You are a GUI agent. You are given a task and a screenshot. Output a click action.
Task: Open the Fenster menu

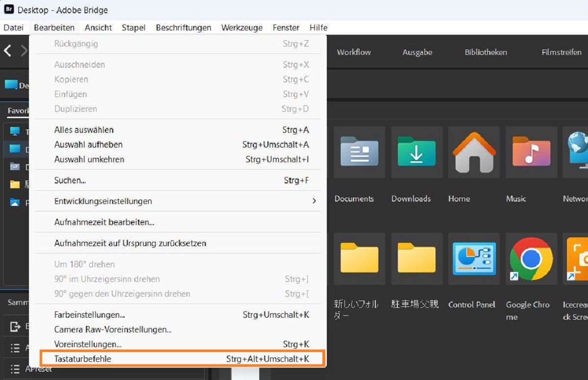tap(286, 27)
